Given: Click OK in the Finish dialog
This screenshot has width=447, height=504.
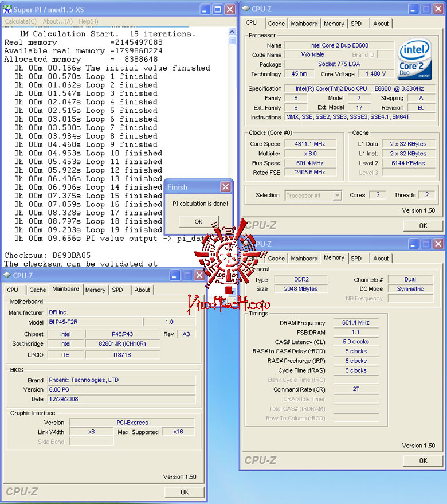Looking at the screenshot, I should pos(198,221).
